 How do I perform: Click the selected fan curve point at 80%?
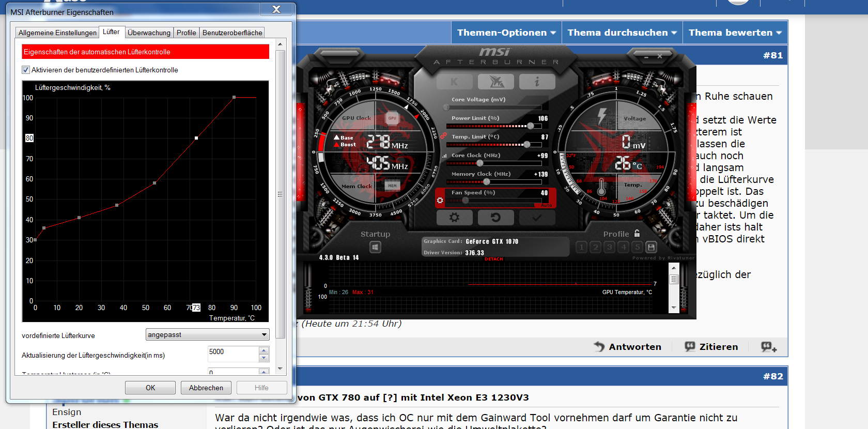point(196,138)
